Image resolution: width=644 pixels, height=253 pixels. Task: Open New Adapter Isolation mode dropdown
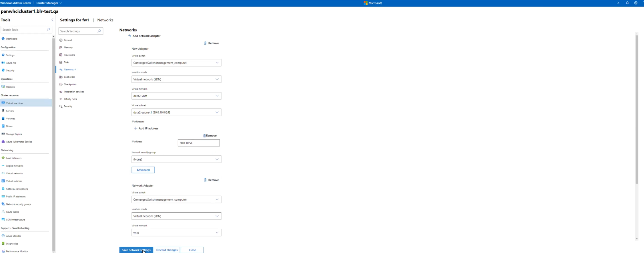click(x=176, y=79)
